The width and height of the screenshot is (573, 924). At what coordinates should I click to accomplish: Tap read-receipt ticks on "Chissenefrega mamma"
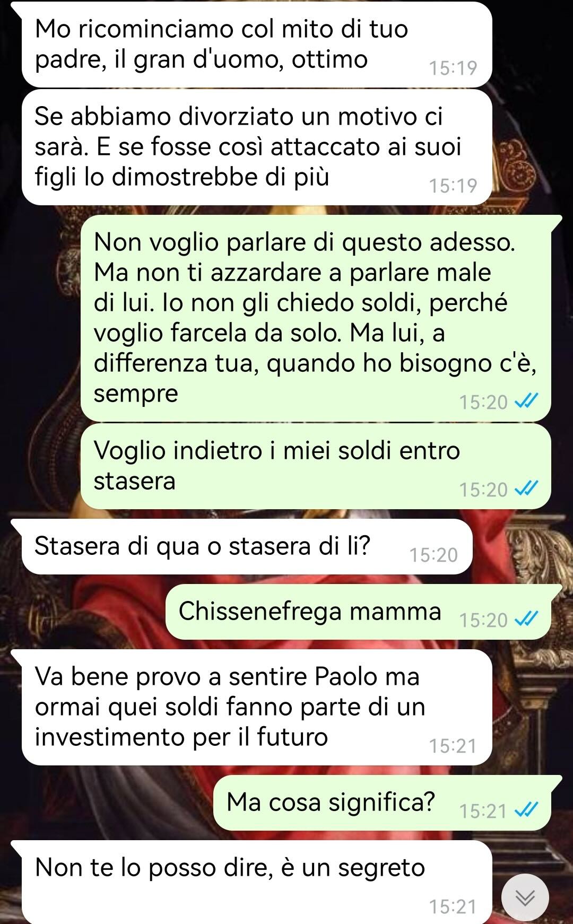[x=526, y=618]
